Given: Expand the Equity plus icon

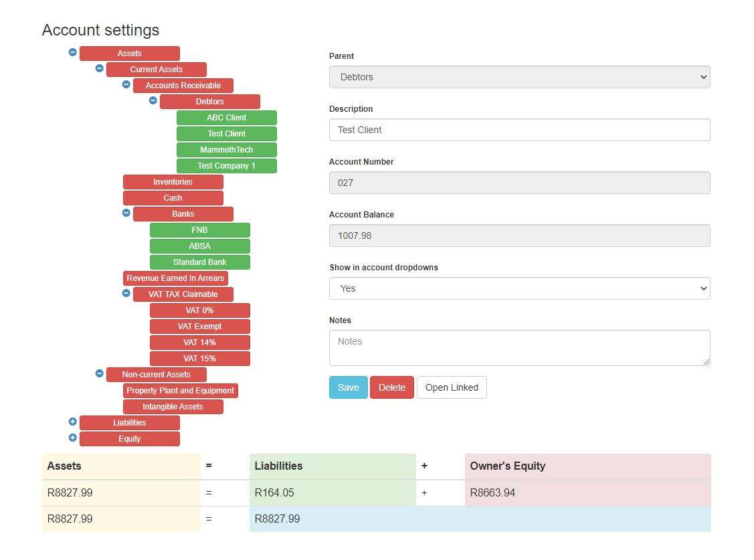Looking at the screenshot, I should click(x=73, y=438).
